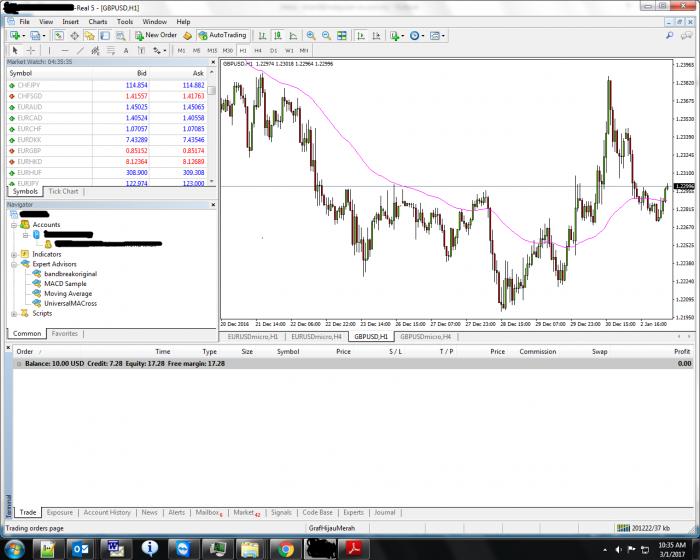Open the File menu
The image size is (700, 560).
click(x=24, y=21)
